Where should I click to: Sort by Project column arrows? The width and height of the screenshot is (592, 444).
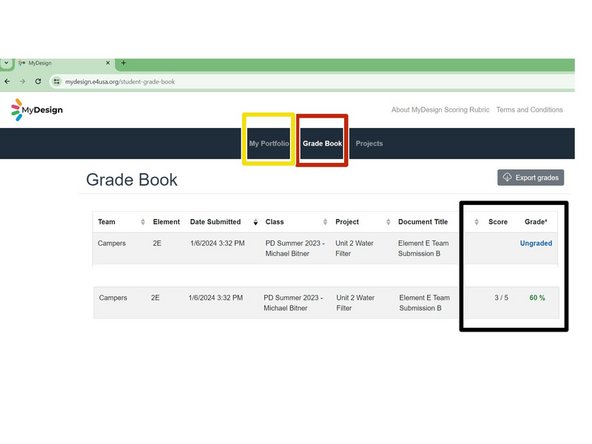(388, 222)
